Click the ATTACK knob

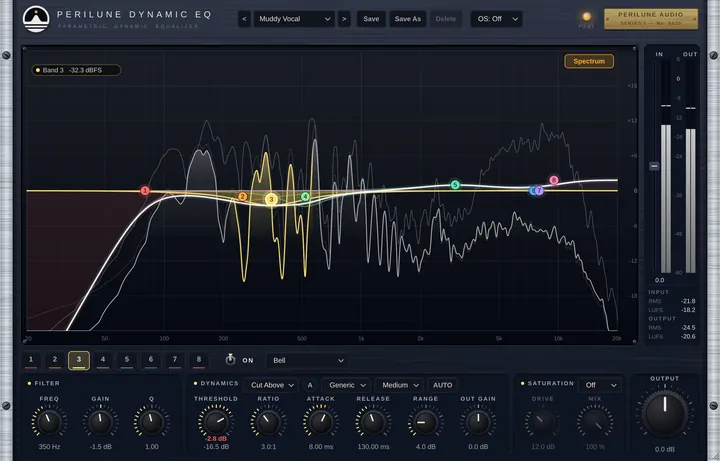coord(321,423)
